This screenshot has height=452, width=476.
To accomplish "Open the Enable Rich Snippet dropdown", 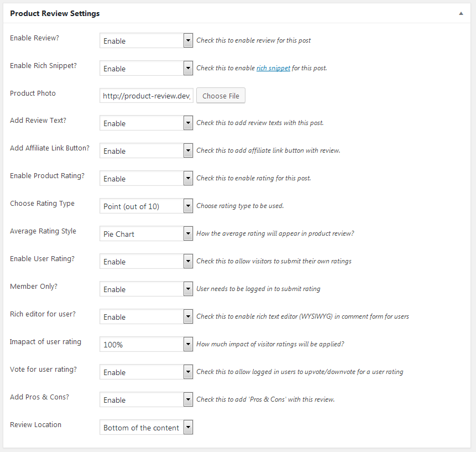I will [x=146, y=69].
